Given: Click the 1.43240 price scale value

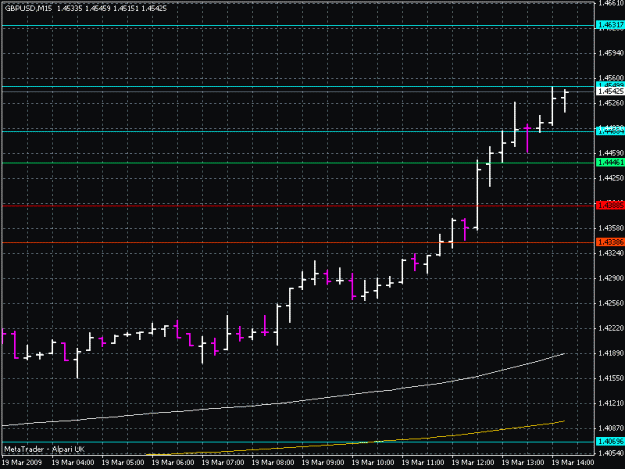Looking at the screenshot, I should 611,253.
